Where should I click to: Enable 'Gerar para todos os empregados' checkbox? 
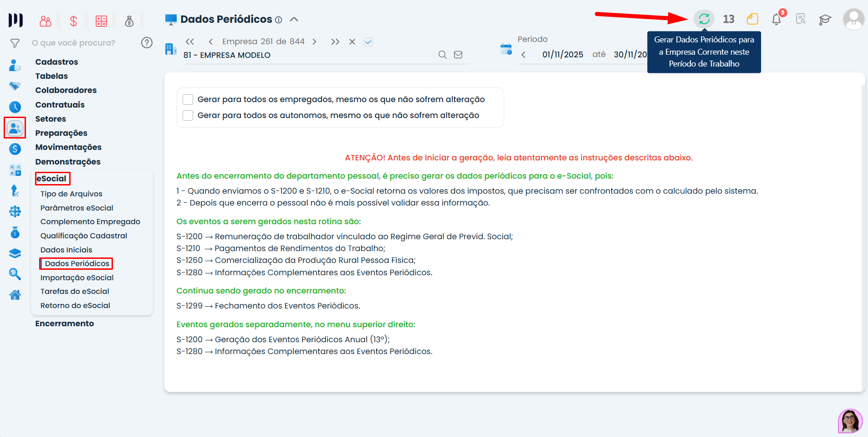[x=188, y=100]
